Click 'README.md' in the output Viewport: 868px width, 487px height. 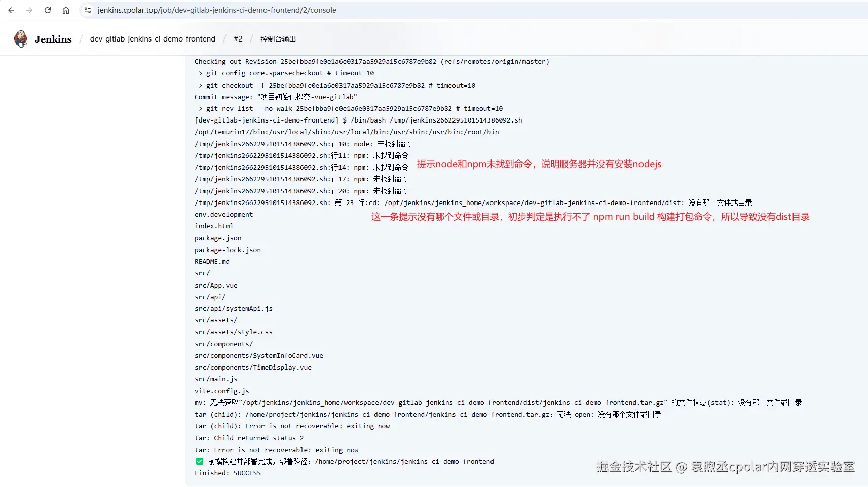click(212, 262)
